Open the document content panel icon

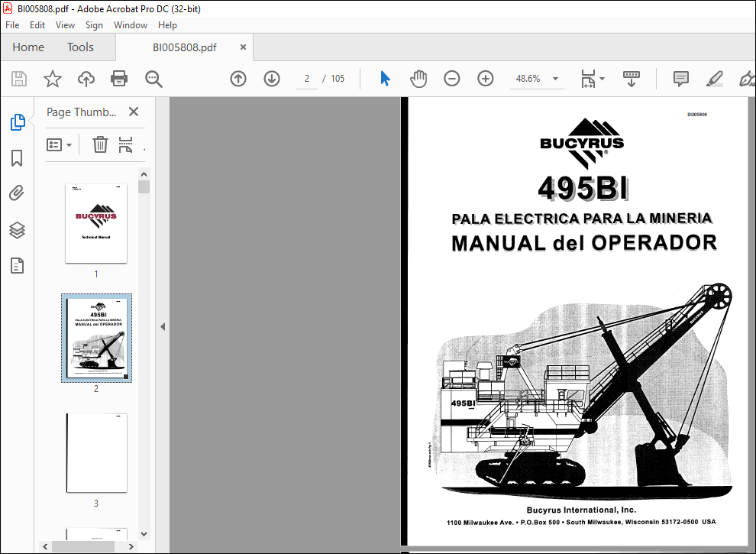point(17,265)
